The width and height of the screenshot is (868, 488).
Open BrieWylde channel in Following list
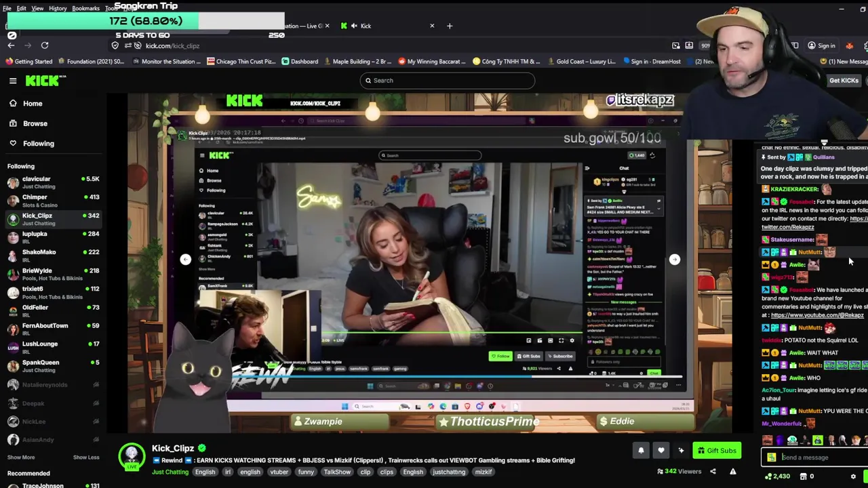point(53,274)
